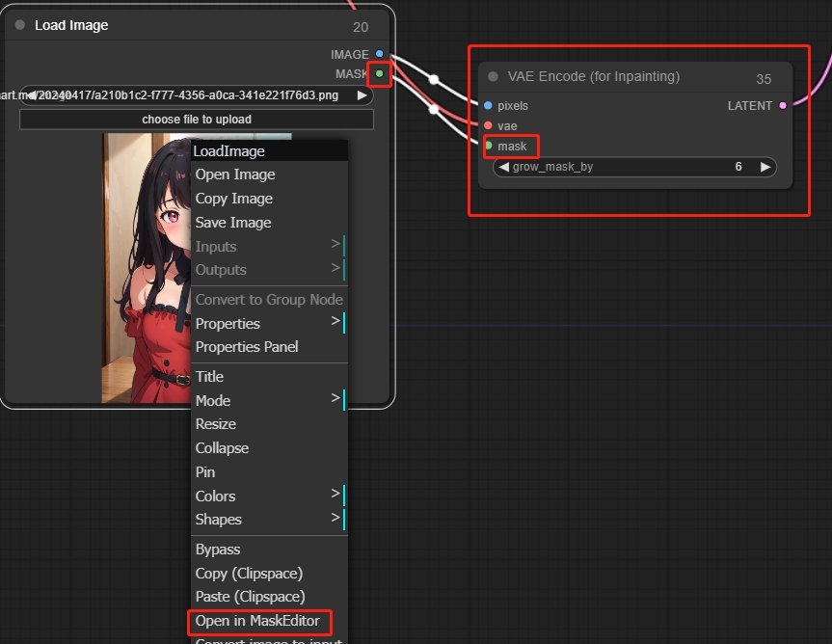Select Bypass from the context menu

click(x=218, y=549)
